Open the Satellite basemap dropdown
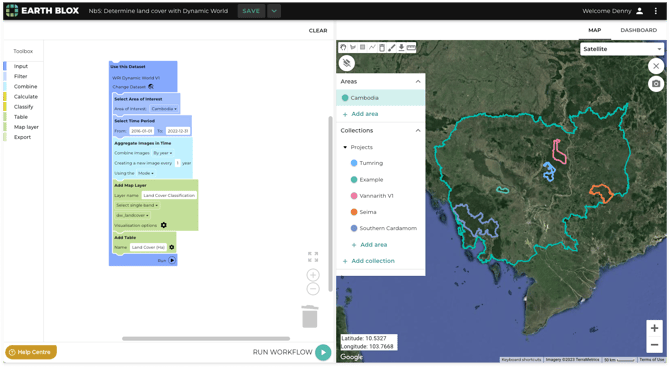 (x=622, y=49)
